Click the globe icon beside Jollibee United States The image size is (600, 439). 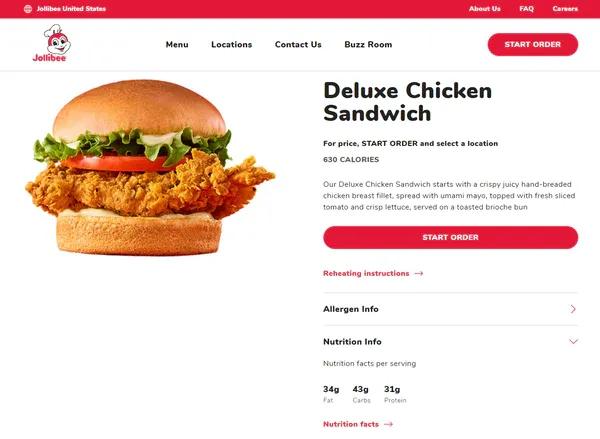point(28,9)
